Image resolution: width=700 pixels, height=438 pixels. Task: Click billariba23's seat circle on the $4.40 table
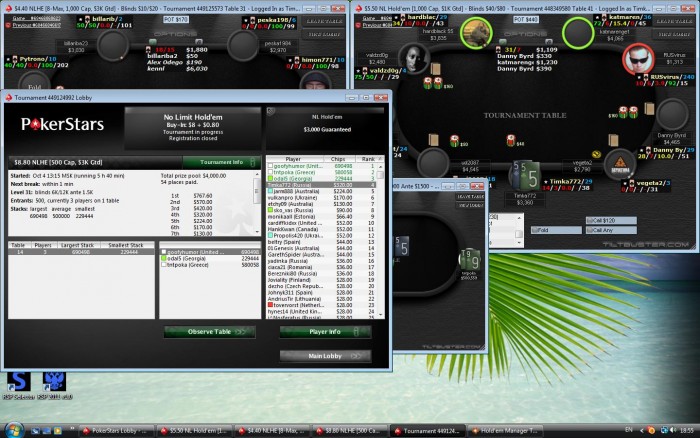pyautogui.click(x=112, y=45)
